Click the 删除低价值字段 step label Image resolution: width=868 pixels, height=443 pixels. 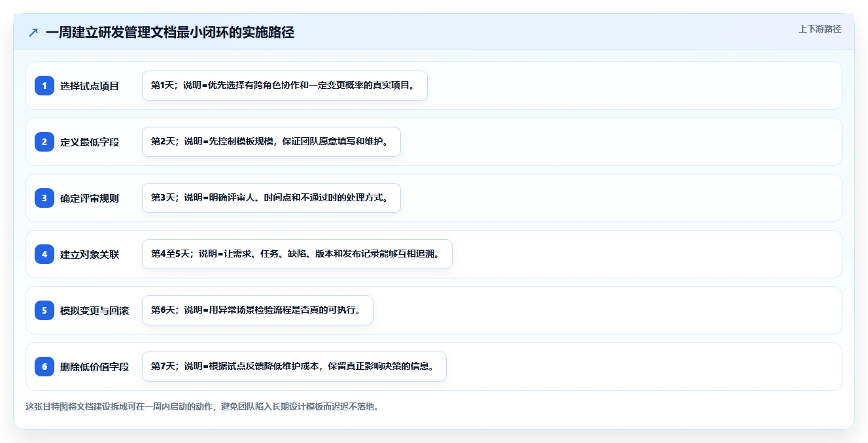95,367
